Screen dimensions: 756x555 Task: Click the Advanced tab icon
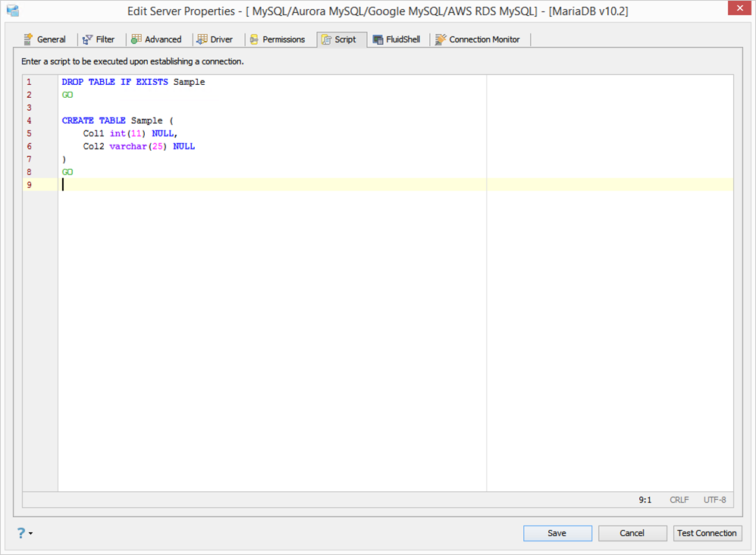pos(136,39)
